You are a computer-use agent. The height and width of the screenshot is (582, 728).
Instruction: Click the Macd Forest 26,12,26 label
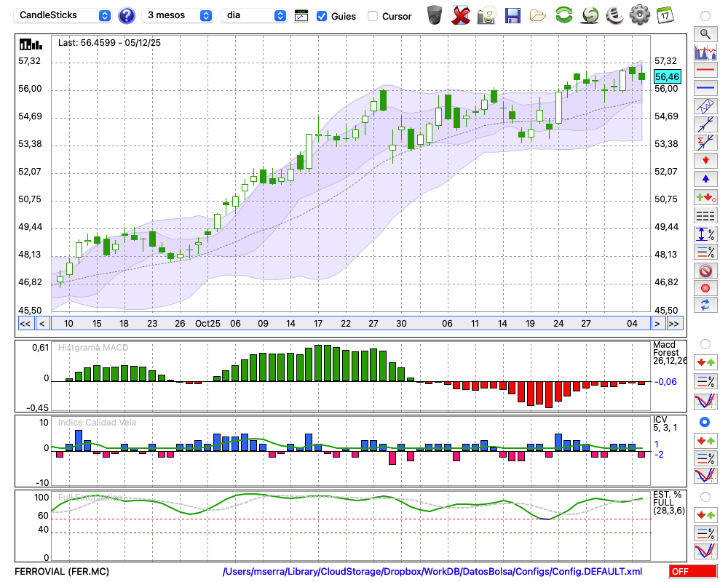[x=669, y=353]
